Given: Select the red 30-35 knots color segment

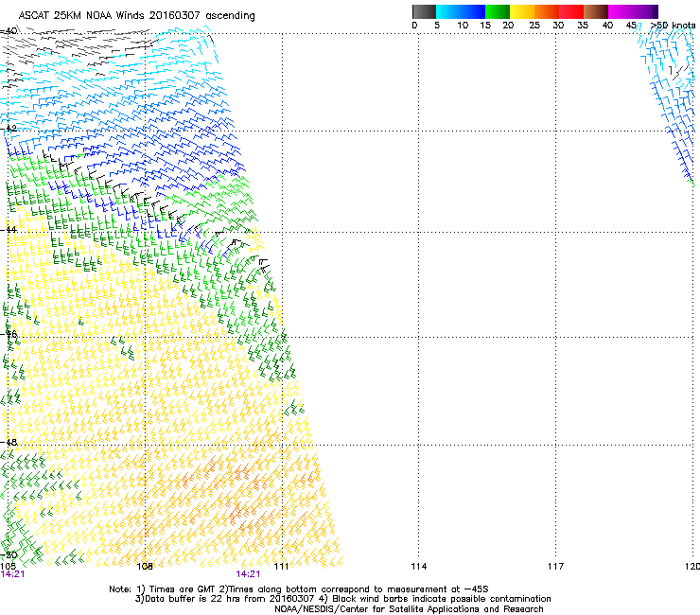Looking at the screenshot, I should coord(571,11).
